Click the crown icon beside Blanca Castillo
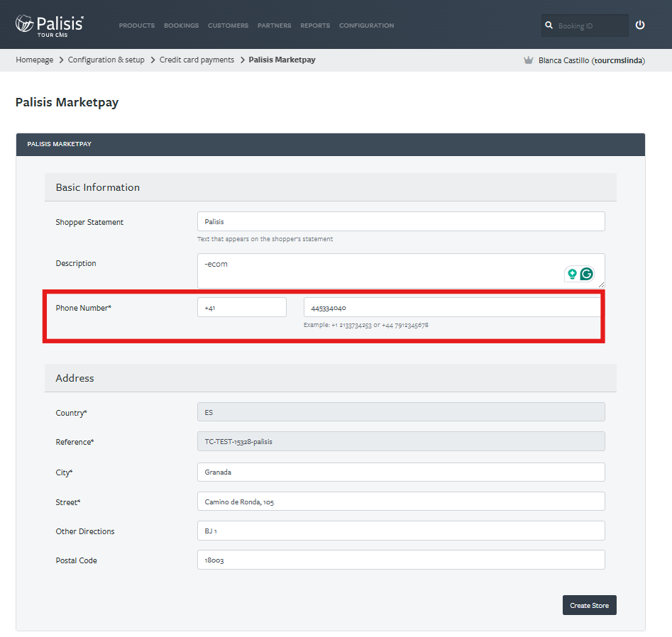The image size is (672, 637). click(x=528, y=60)
